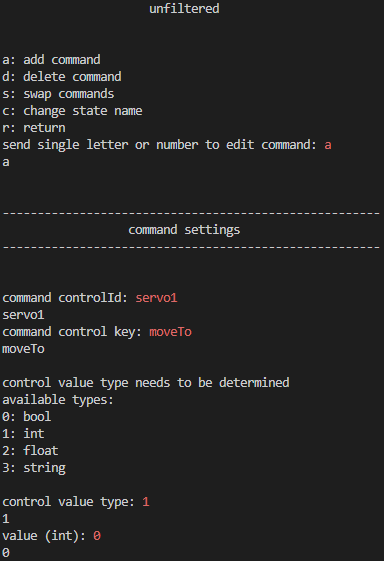384x561 pixels.
Task: Select the '2: float' type option
Action: [x=30, y=451]
